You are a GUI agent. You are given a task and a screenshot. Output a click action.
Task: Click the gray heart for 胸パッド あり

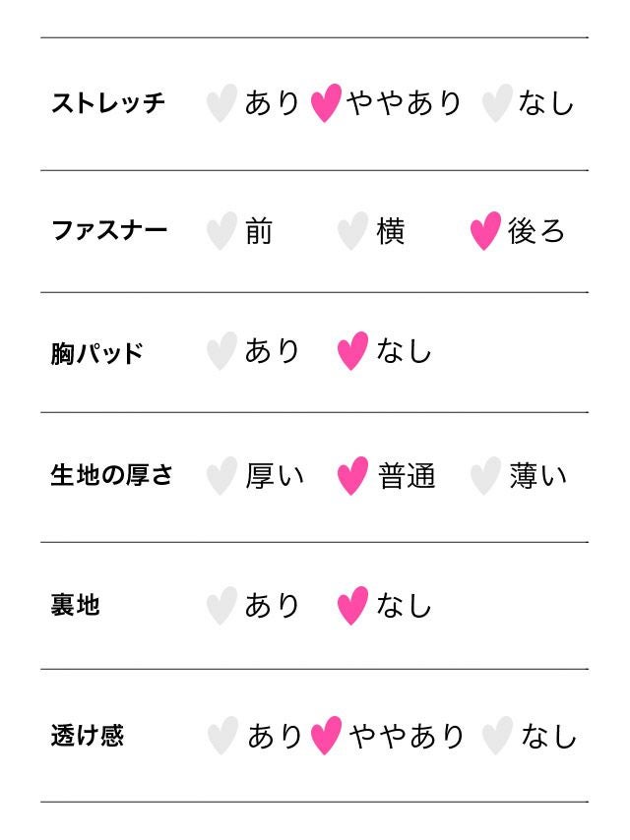(x=221, y=351)
